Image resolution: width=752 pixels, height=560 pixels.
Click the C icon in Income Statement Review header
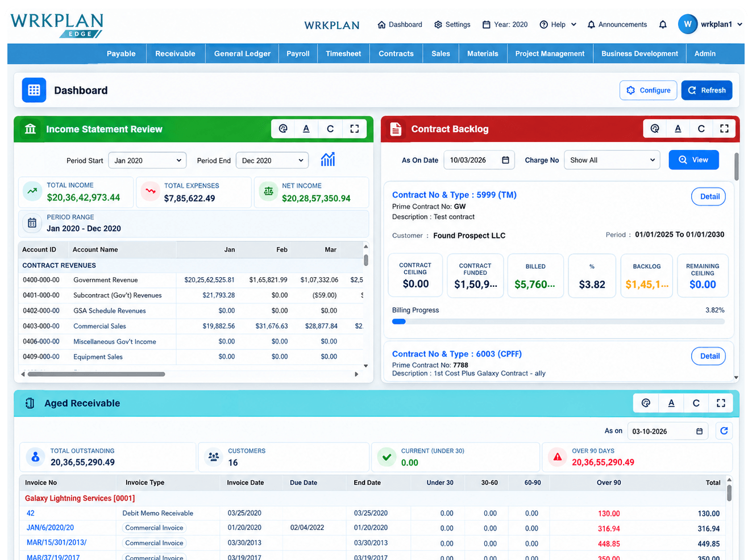pos(330,129)
